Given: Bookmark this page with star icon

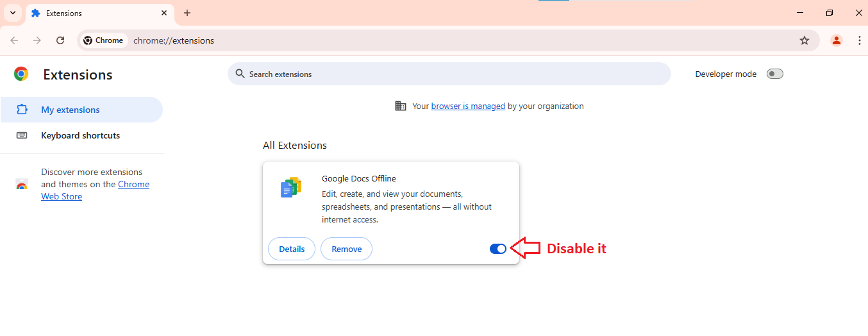Looking at the screenshot, I should [805, 40].
